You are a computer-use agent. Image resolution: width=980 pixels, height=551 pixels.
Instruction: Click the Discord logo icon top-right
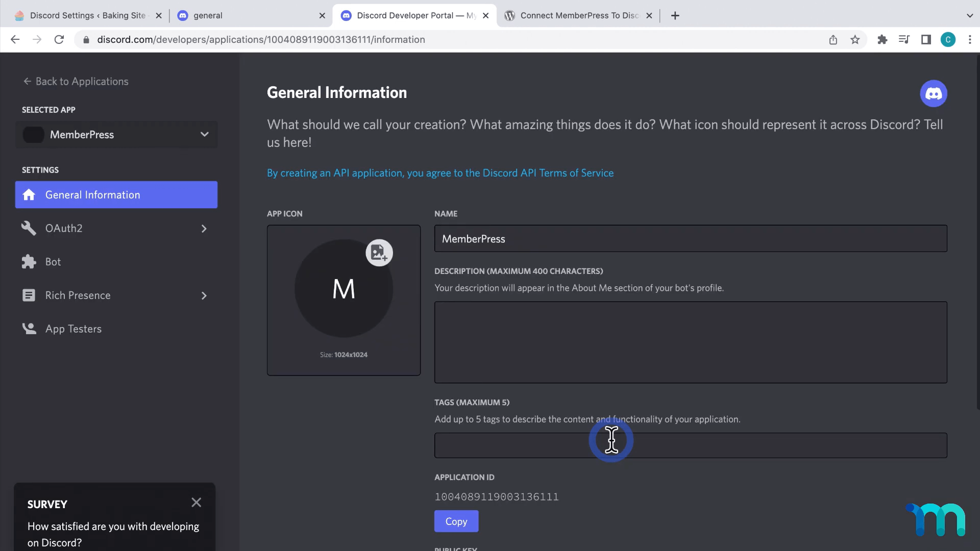click(x=934, y=93)
